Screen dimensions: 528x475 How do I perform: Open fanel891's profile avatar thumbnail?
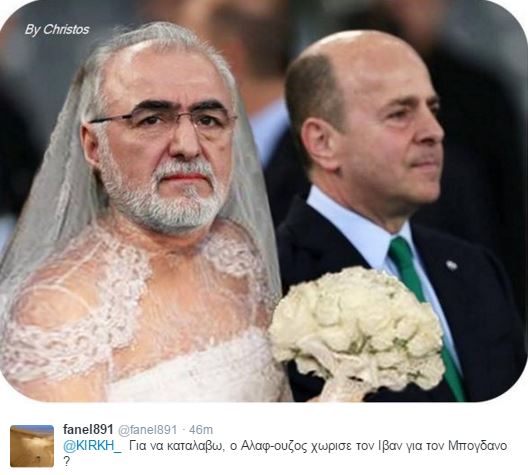32,446
